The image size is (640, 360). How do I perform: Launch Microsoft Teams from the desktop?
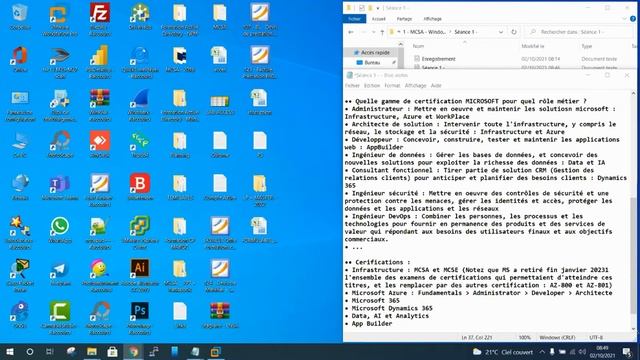[x=60, y=187]
